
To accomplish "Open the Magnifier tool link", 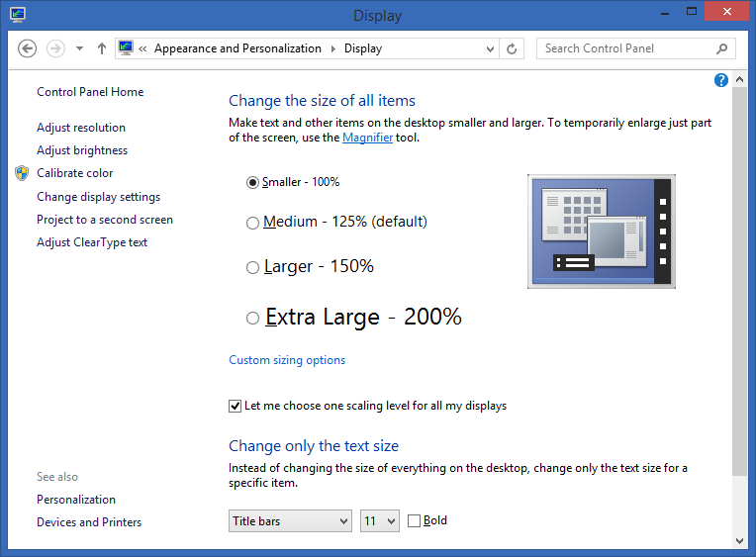I will (x=367, y=138).
